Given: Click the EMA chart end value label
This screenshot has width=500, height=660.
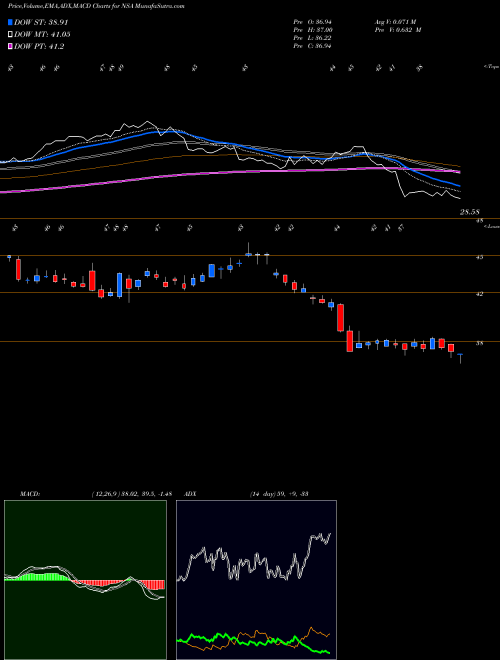Looking at the screenshot, I should [x=469, y=212].
